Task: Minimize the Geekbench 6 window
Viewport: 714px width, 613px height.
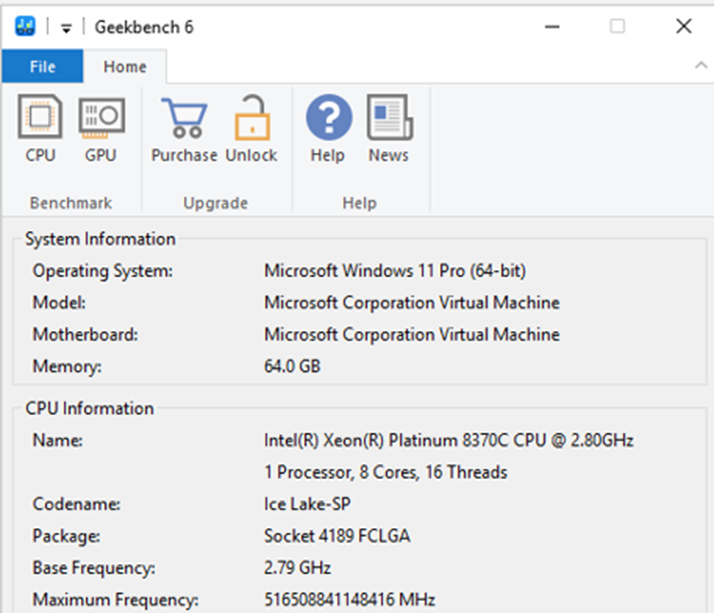Action: (552, 27)
